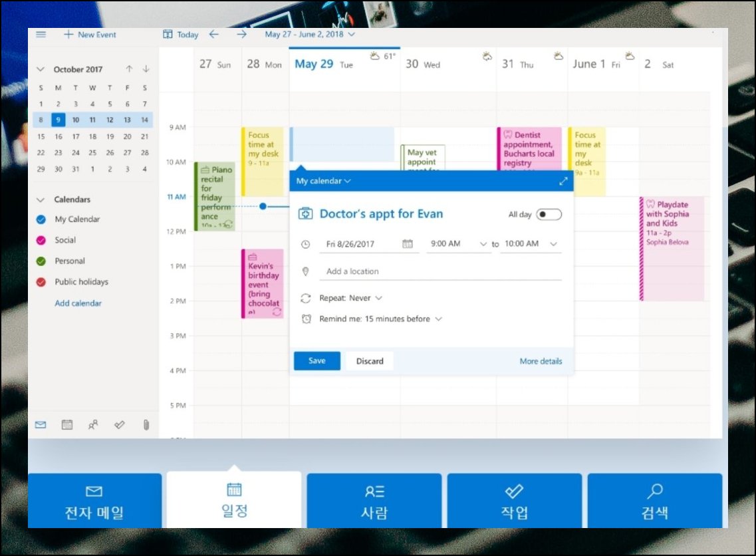Open the May 27 - June 2, 2018 date range dropdown
The height and width of the screenshot is (556, 756).
310,34
